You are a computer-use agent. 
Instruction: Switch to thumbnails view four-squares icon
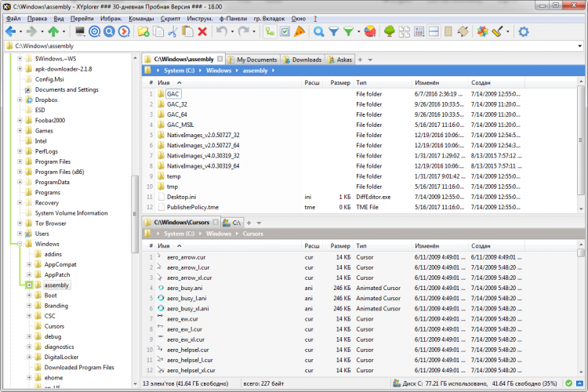(405, 31)
